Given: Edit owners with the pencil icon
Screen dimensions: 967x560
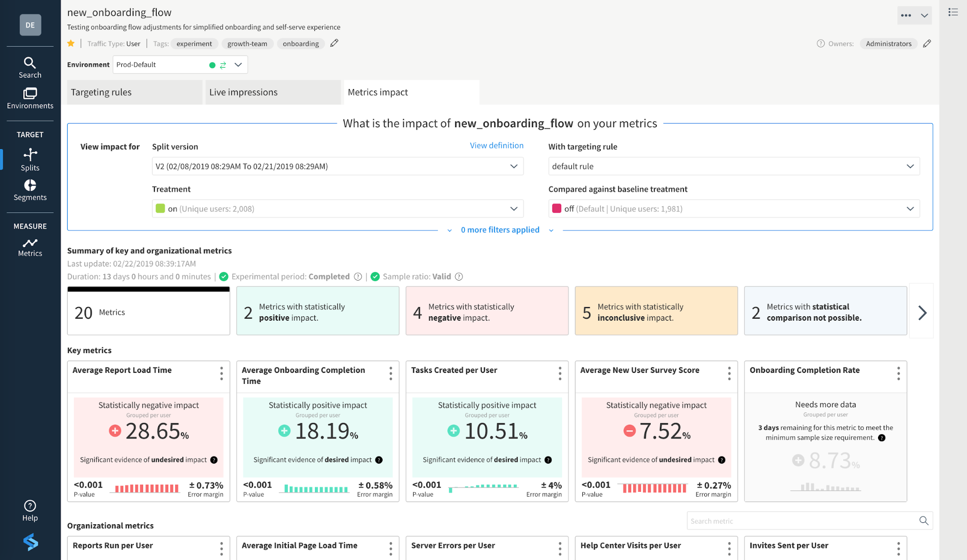Looking at the screenshot, I should [x=927, y=44].
